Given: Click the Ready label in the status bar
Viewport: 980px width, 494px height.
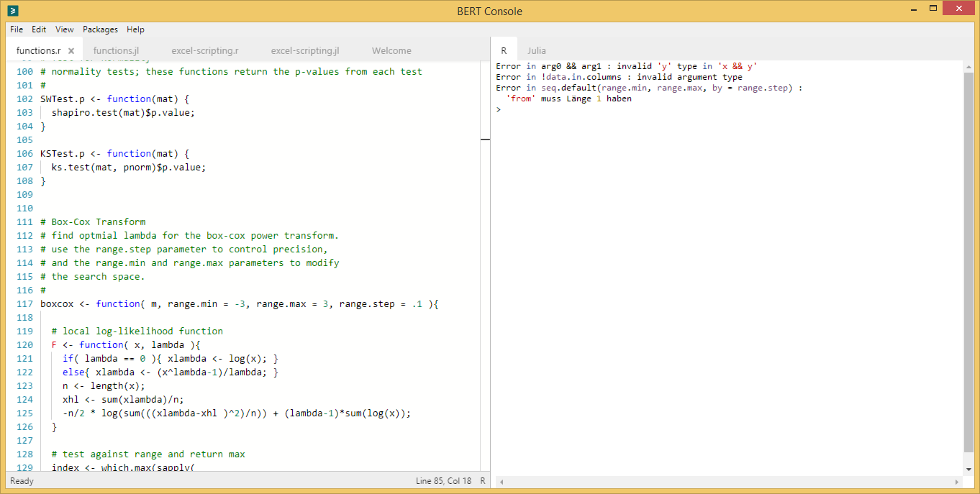Looking at the screenshot, I should [x=22, y=480].
